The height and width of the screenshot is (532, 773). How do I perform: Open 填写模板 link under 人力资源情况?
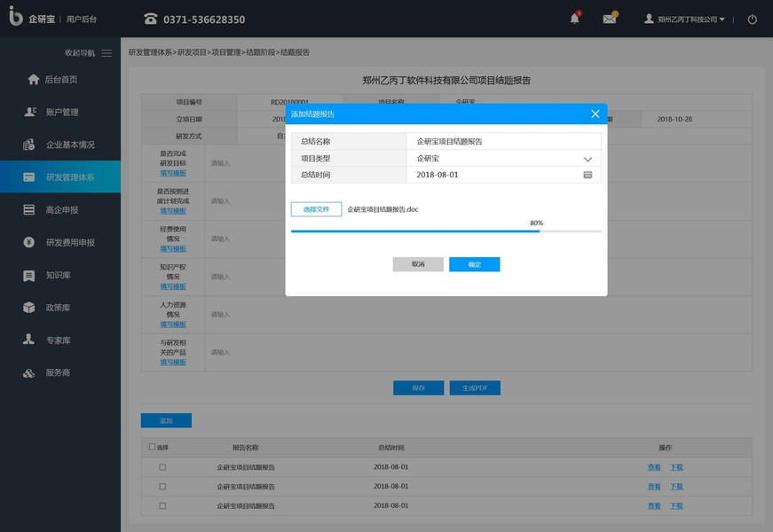coord(173,325)
